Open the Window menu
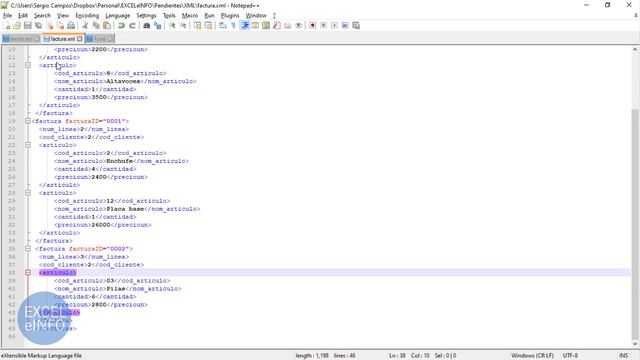The image size is (640, 360). pyautogui.click(x=256, y=16)
